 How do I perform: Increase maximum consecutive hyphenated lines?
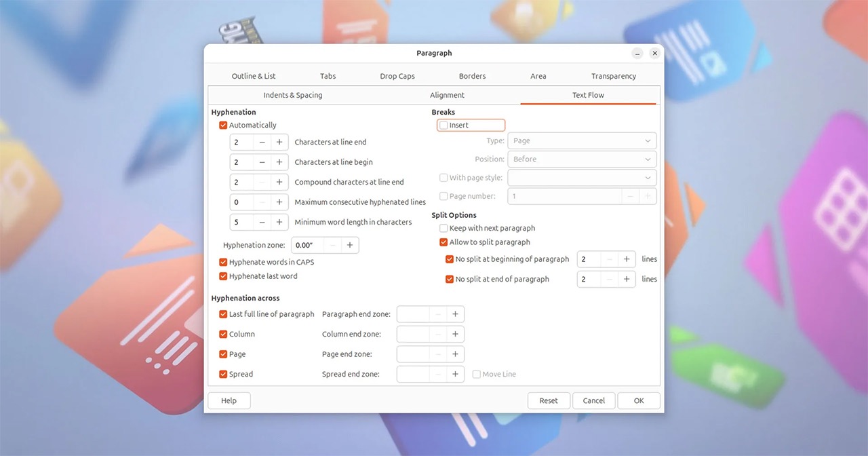pos(279,202)
